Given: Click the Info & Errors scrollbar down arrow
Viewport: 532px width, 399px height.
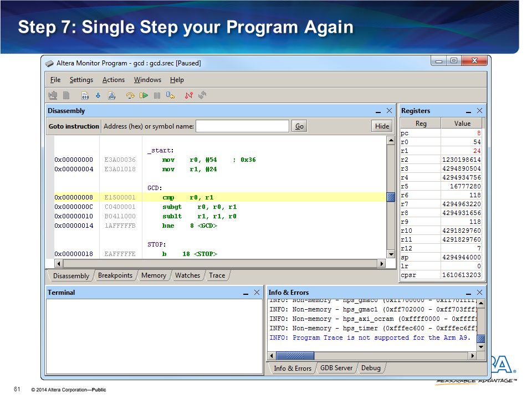Looking at the screenshot, I should (481, 347).
